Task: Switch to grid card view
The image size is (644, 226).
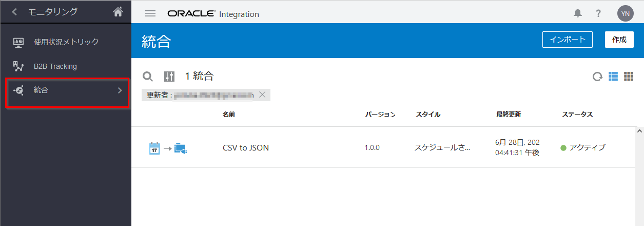Action: click(629, 77)
